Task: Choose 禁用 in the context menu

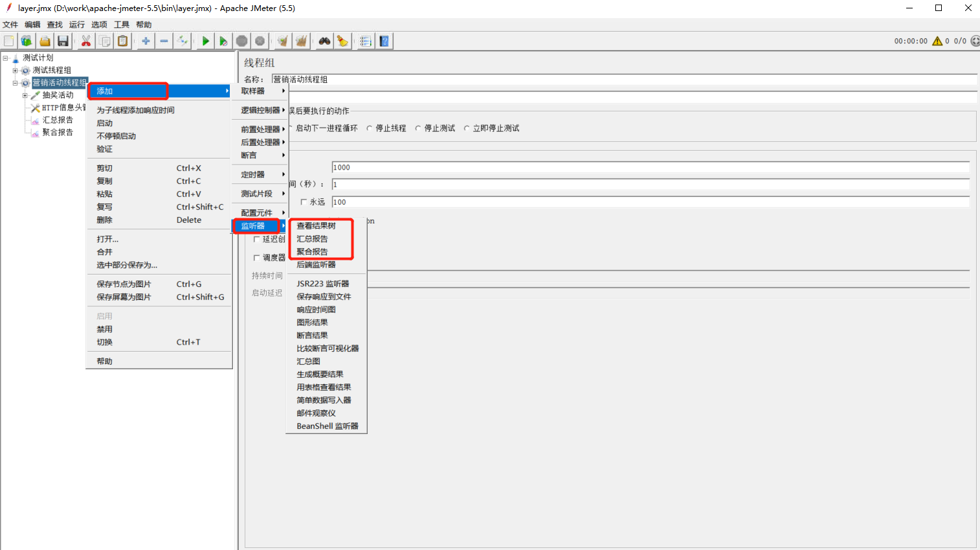Action: [159, 330]
